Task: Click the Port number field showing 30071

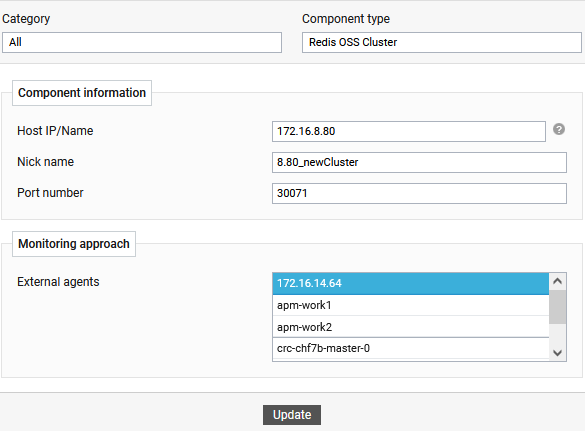Action: pos(419,193)
